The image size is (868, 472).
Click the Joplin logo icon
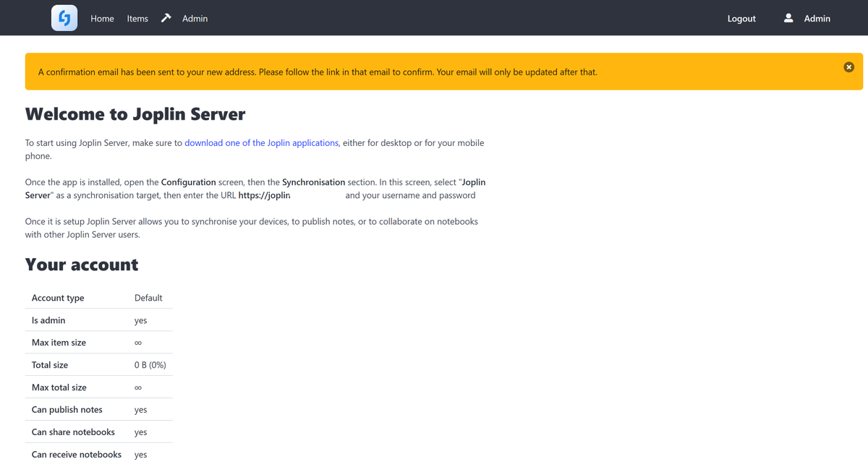click(64, 18)
